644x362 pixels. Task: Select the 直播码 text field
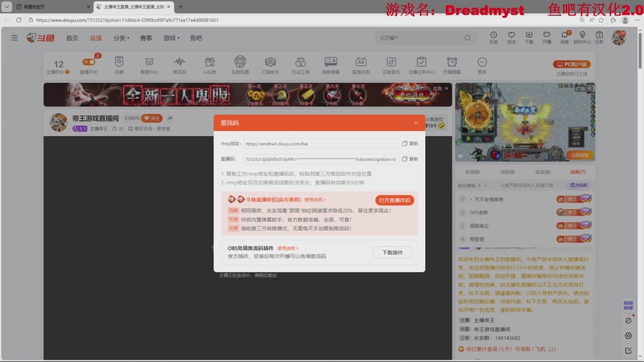pyautogui.click(x=321, y=158)
